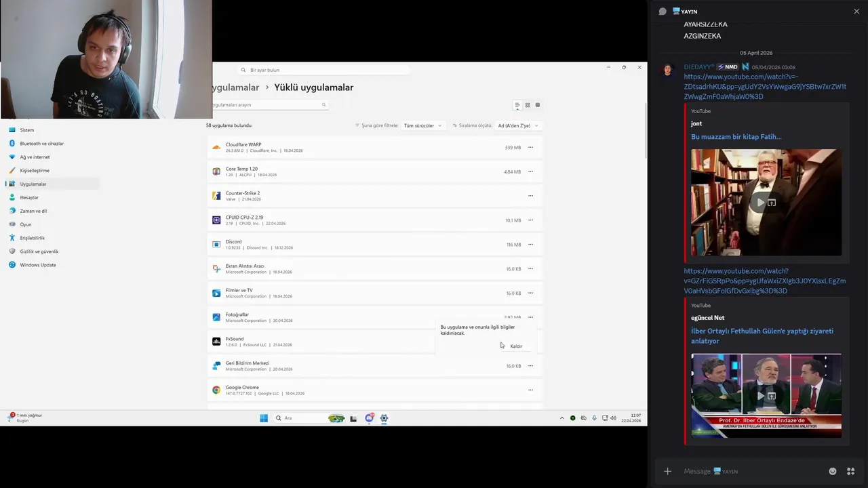
Task: Open Hesaplar settings category
Action: 53,197
